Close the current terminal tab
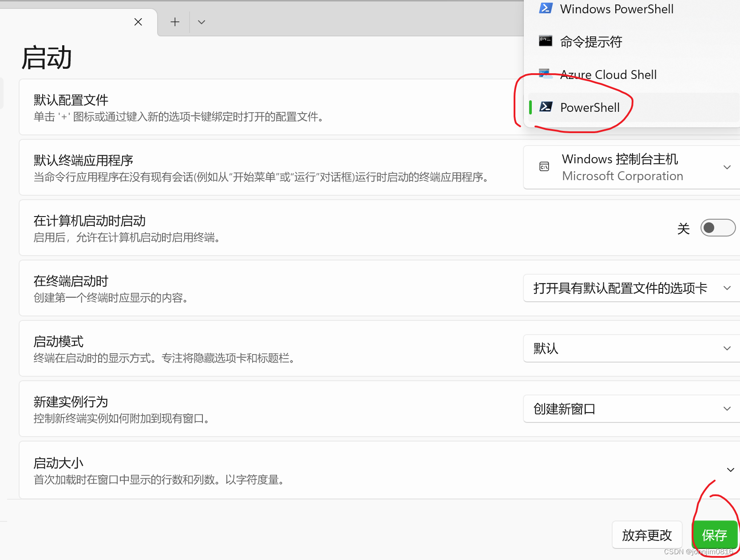The width and height of the screenshot is (740, 560). pyautogui.click(x=138, y=22)
